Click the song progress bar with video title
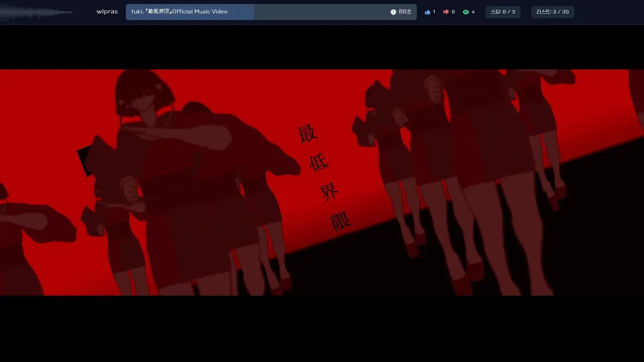This screenshot has width=644, height=362. click(x=271, y=12)
